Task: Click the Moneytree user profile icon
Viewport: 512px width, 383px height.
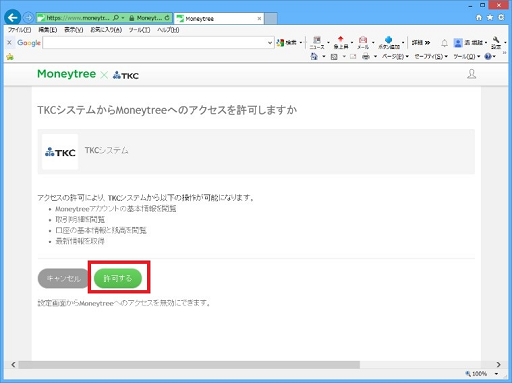Action: (471, 74)
